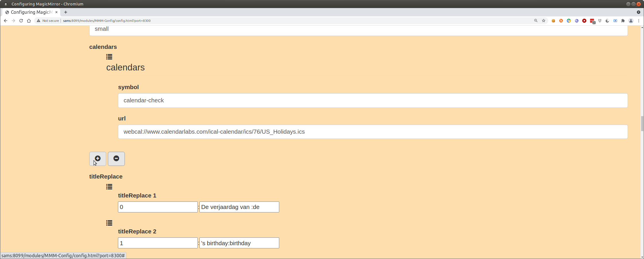Go back to the previous page
This screenshot has height=259, width=644.
(x=5, y=21)
